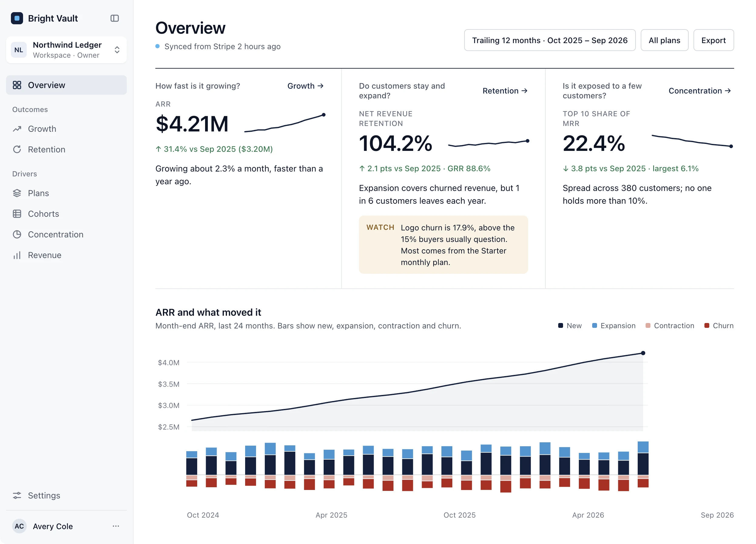The width and height of the screenshot is (756, 544).
Task: Click the Overview grid icon in sidebar
Action: [x=17, y=85]
